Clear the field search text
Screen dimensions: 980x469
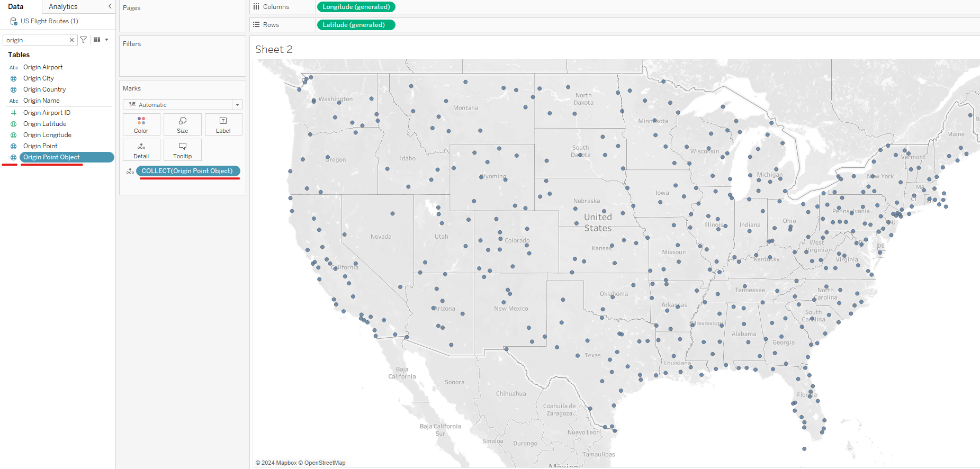71,40
